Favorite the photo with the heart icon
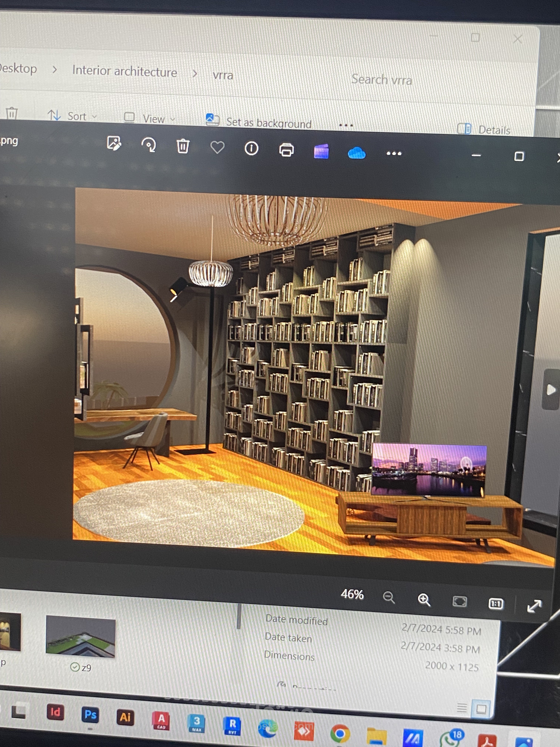 pyautogui.click(x=217, y=148)
